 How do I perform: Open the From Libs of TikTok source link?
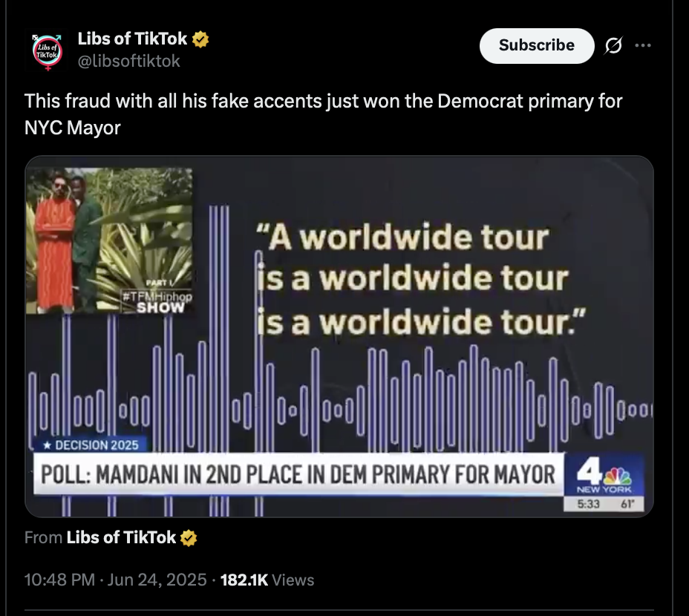(121, 538)
